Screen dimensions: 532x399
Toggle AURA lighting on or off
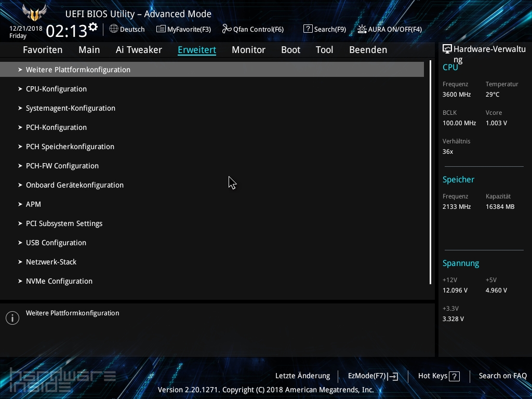[x=362, y=29]
